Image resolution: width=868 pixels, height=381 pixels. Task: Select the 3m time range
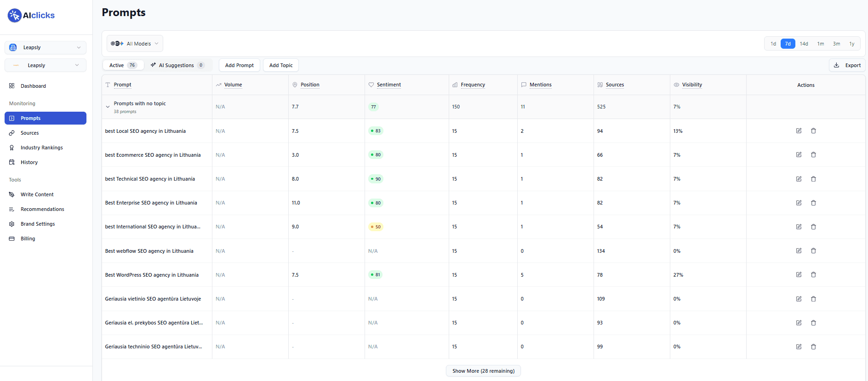[x=837, y=44]
